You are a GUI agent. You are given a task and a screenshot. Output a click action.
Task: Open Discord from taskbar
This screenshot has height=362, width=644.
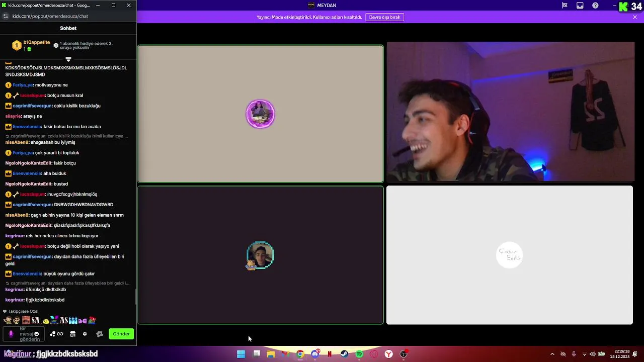(x=315, y=354)
